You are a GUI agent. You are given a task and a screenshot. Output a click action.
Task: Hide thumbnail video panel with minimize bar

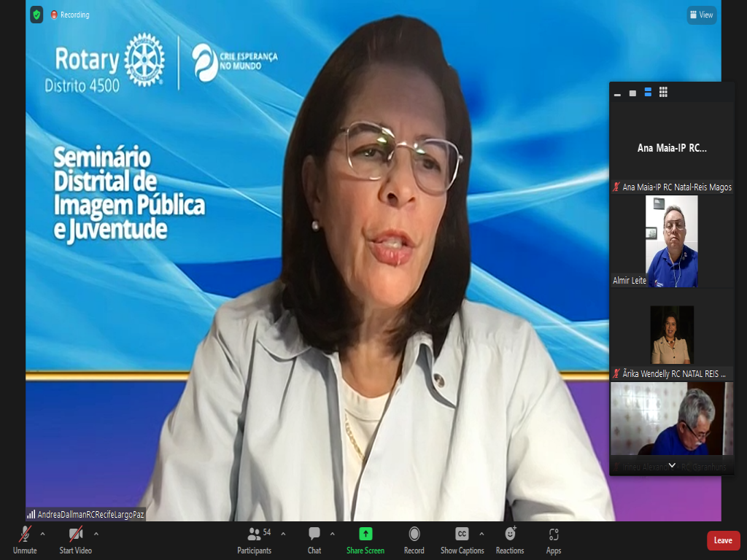pos(617,94)
